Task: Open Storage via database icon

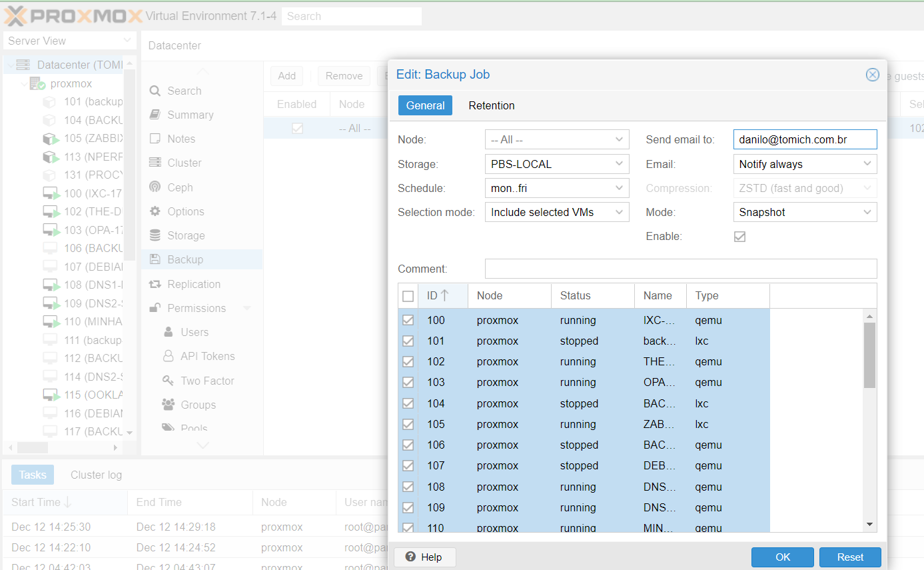Action: [x=155, y=235]
